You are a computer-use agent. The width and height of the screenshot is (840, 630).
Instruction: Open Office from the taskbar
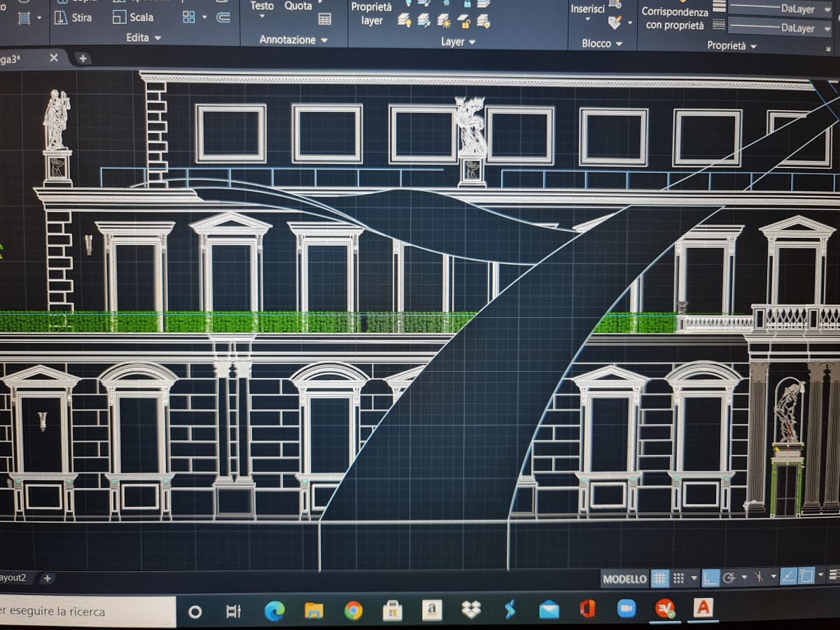[x=588, y=609]
